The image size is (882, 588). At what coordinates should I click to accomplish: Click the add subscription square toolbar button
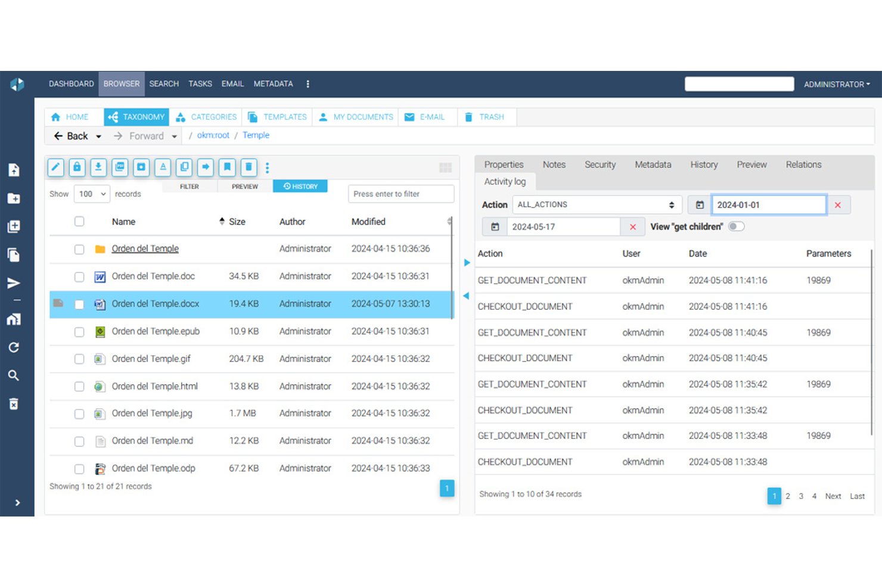click(x=141, y=167)
